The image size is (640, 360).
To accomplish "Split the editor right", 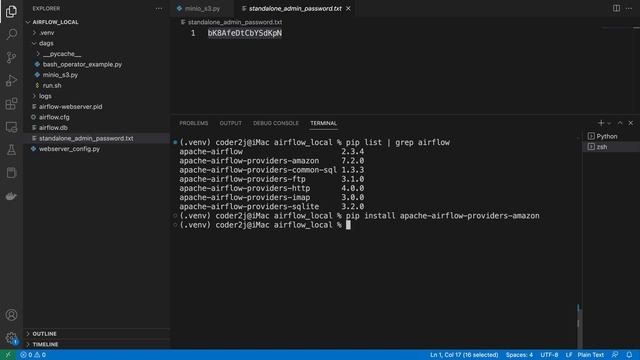I will pos(616,8).
